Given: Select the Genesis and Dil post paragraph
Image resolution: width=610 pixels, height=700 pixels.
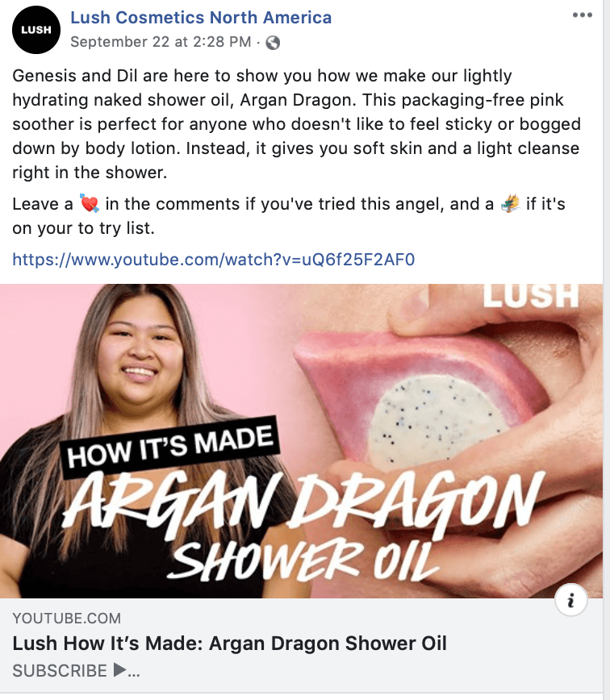Looking at the screenshot, I should click(x=296, y=124).
